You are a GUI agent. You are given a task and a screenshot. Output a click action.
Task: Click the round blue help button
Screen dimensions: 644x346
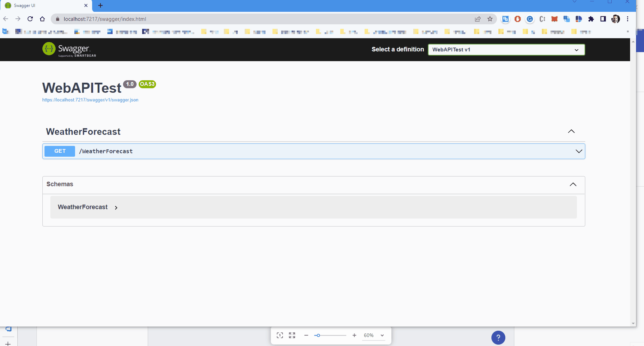click(498, 338)
